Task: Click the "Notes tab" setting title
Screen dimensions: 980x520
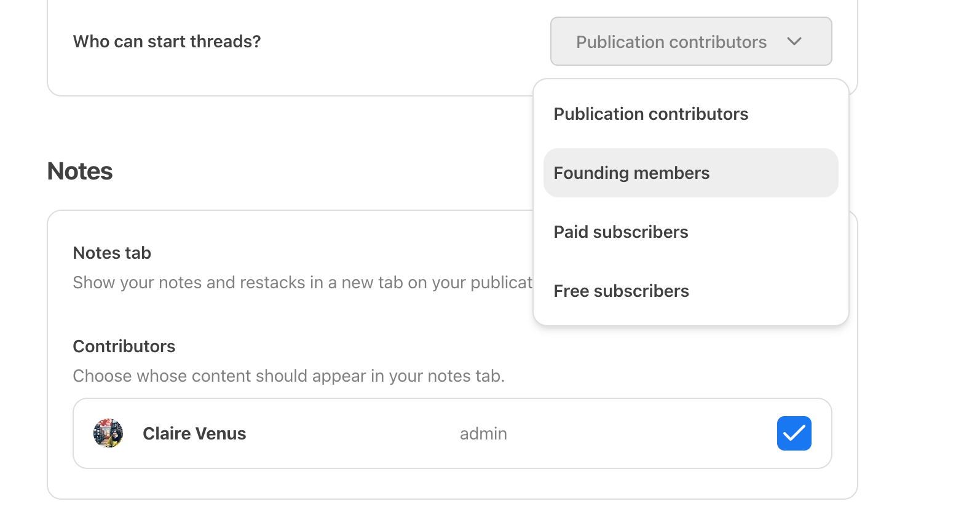Action: coord(112,253)
